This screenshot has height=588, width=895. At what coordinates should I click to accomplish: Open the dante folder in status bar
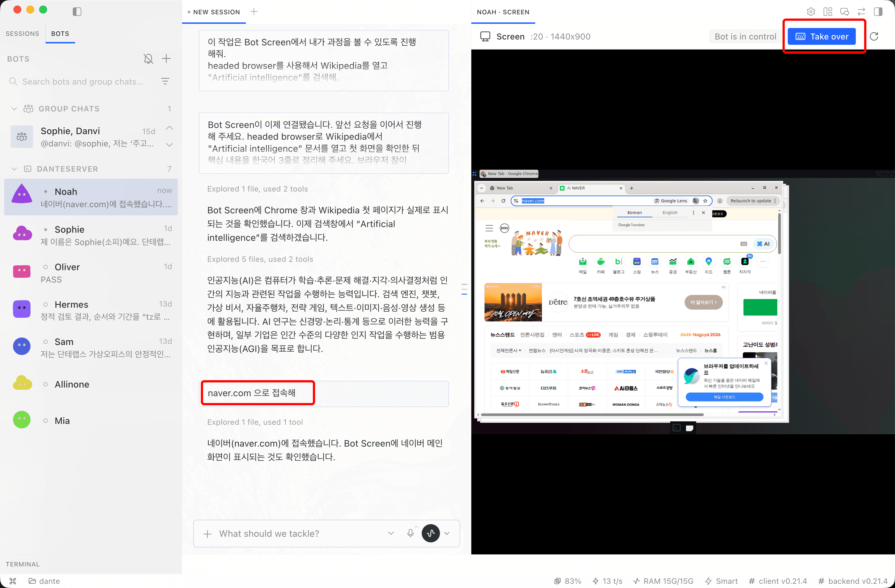pos(44,581)
